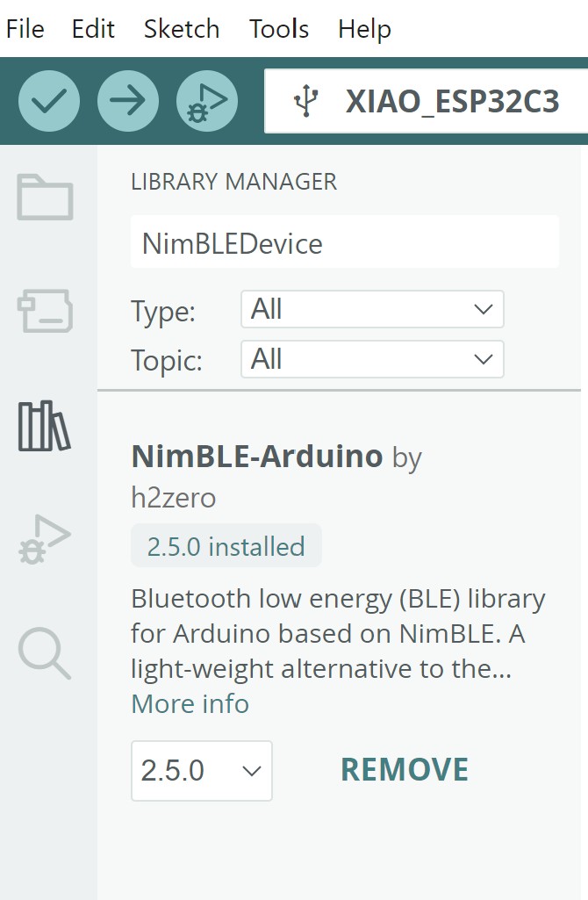Viewport: 588px width, 900px height.
Task: Expand the Type filter dropdown
Action: click(372, 310)
